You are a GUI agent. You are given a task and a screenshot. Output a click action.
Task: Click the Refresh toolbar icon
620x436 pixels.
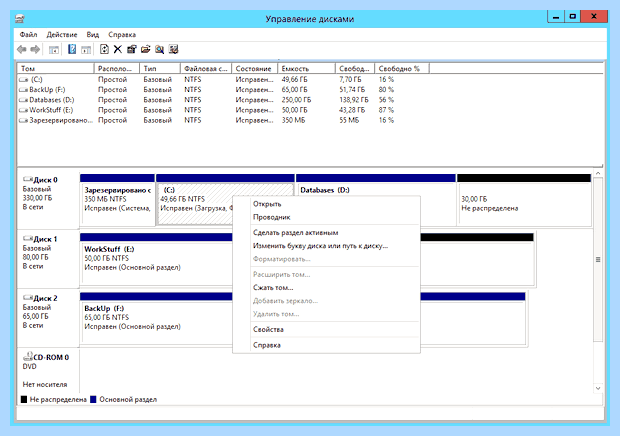coord(104,49)
